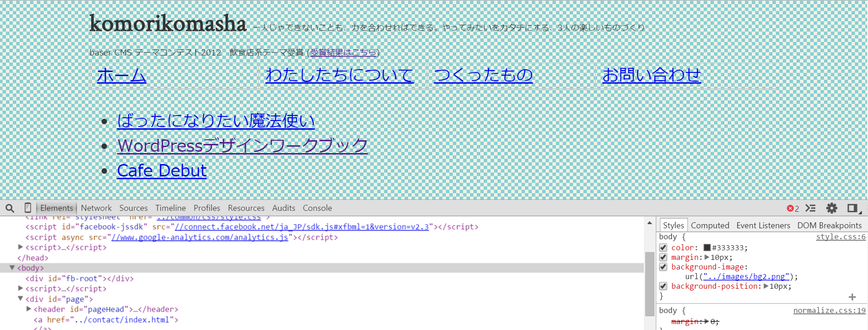Click the #333333 color swatch
The image size is (868, 330).
[x=707, y=247]
